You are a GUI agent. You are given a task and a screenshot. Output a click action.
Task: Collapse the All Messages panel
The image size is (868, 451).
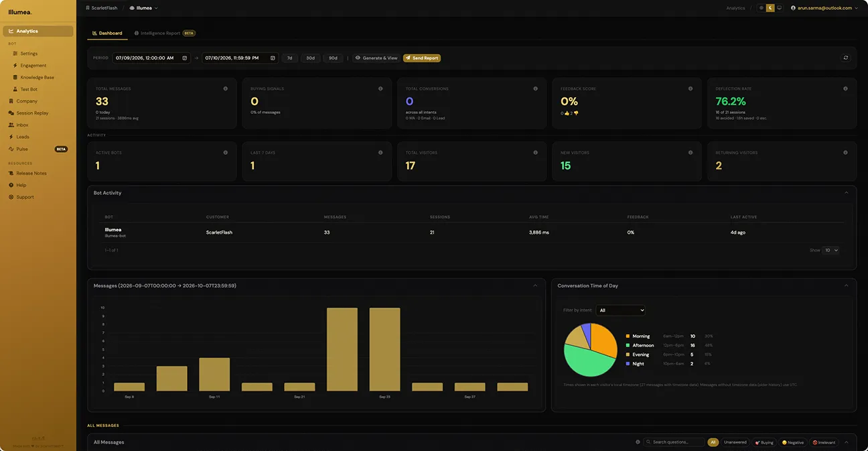847,442
